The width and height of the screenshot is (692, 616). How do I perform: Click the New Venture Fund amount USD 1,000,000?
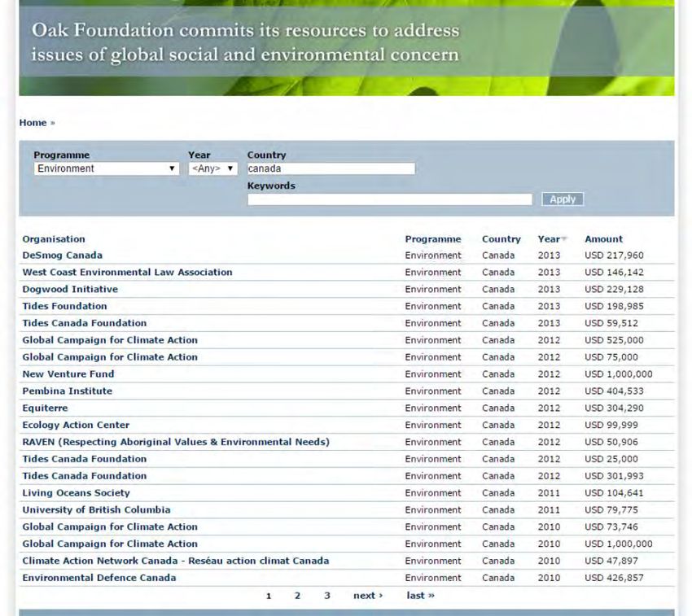(618, 374)
